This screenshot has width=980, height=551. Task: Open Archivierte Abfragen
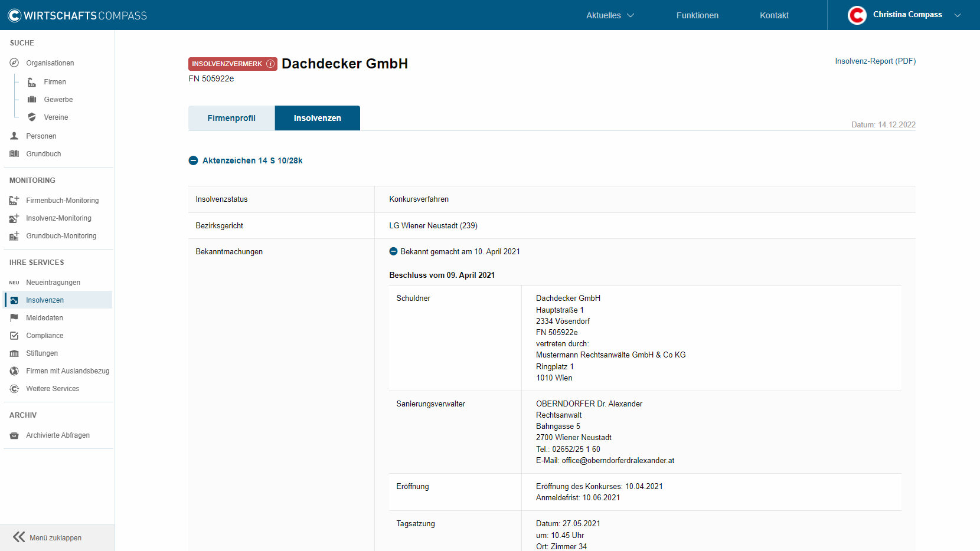[x=58, y=435]
